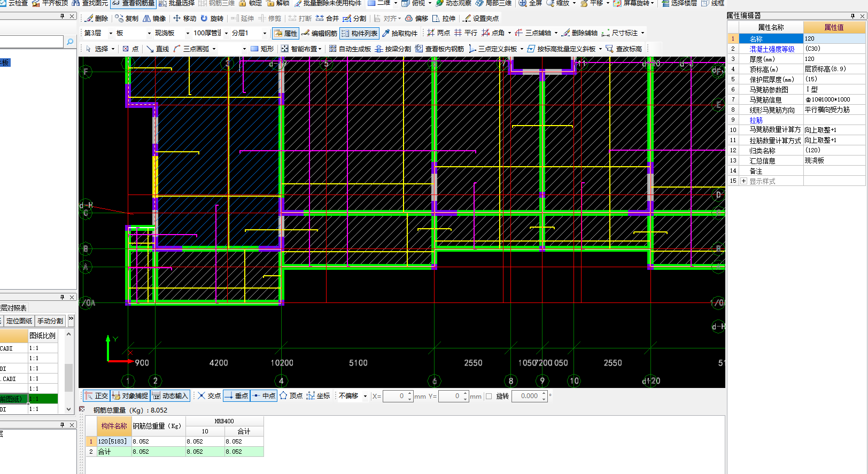Activate the 拉伸 stretch tool

pos(444,18)
